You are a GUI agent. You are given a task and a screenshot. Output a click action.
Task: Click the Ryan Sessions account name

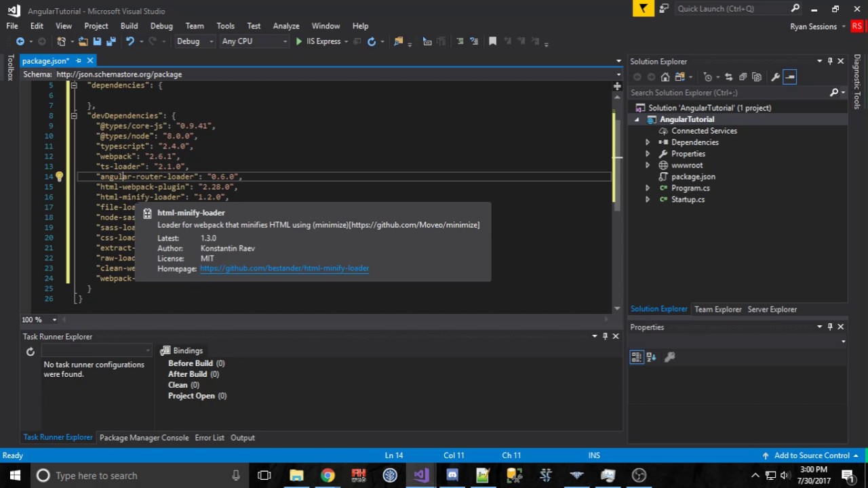click(813, 26)
